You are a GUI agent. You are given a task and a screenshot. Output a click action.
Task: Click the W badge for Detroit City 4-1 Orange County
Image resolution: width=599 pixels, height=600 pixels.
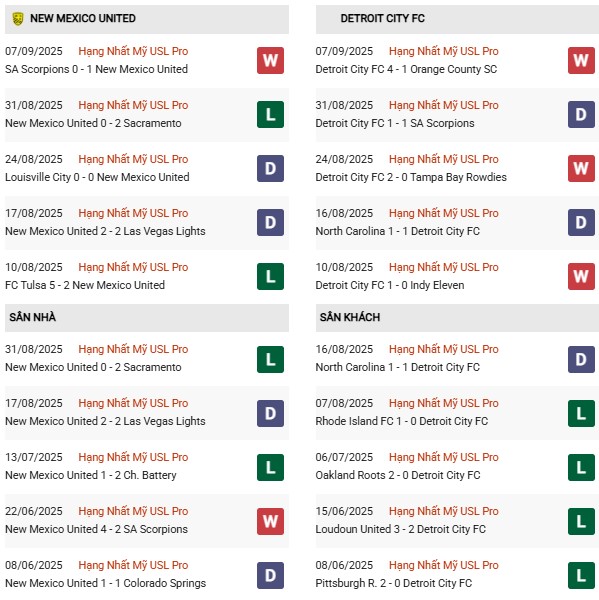click(x=581, y=60)
